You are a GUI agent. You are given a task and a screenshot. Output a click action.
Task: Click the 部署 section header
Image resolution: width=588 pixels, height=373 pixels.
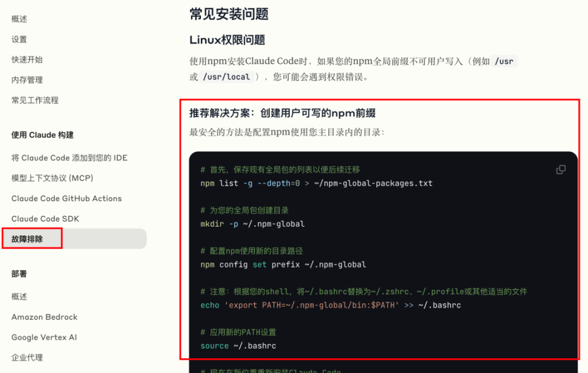(x=19, y=274)
